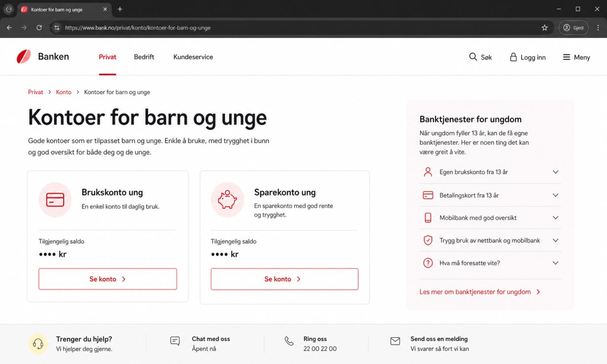Click the card icon beside Betalingskort fra 13 år
This screenshot has height=364, width=607.
[x=428, y=195]
